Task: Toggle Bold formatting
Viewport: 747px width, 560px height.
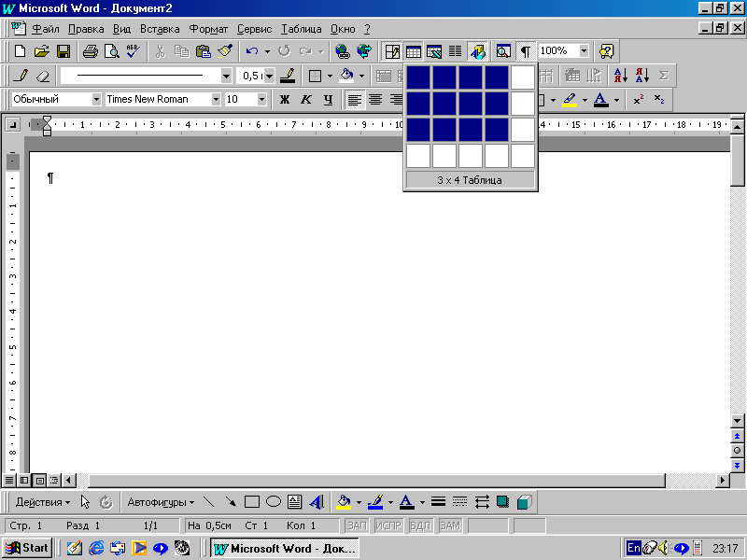Action: tap(285, 100)
